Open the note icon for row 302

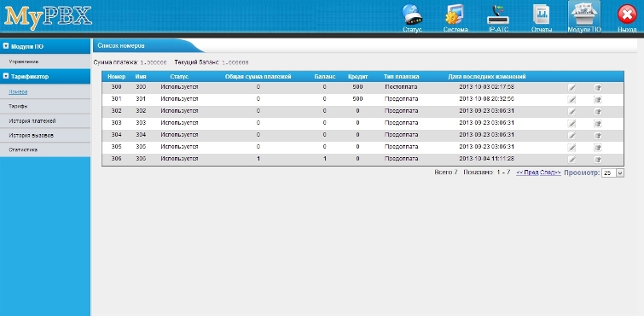click(598, 112)
